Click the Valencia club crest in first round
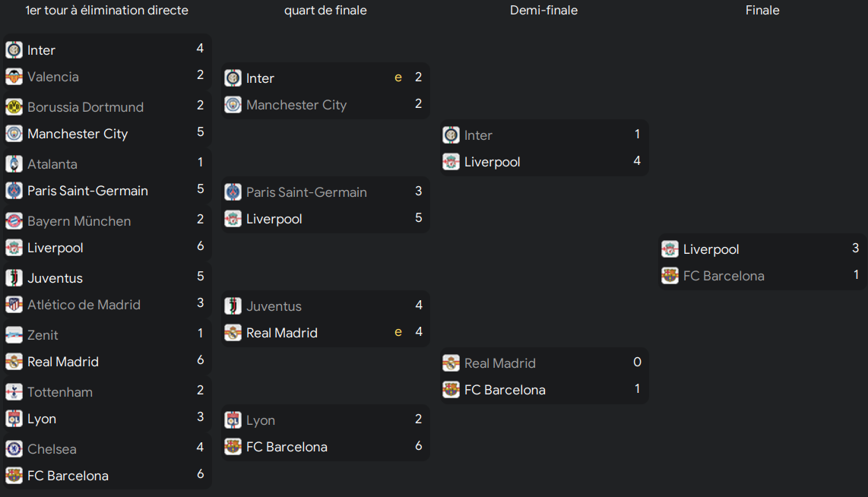868x497 pixels. 14,77
